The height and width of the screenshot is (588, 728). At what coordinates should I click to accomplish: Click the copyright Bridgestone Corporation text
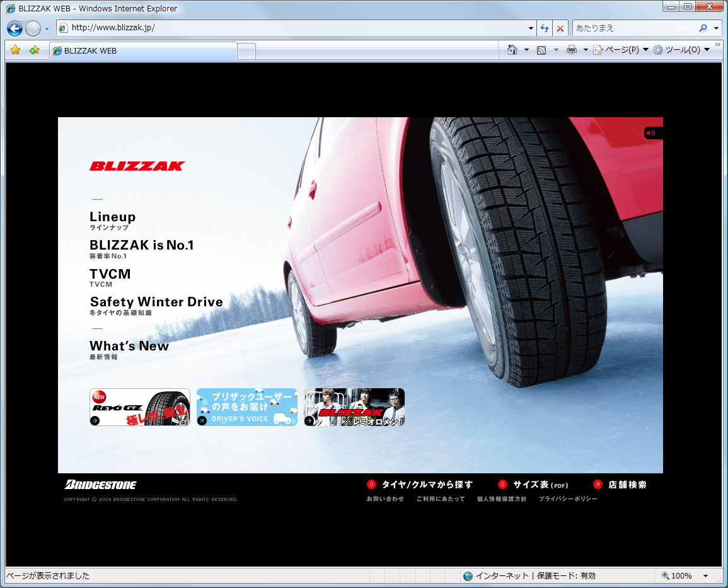coord(151,499)
